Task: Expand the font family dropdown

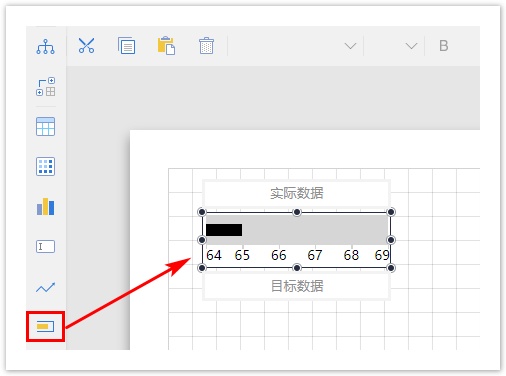Action: click(350, 46)
